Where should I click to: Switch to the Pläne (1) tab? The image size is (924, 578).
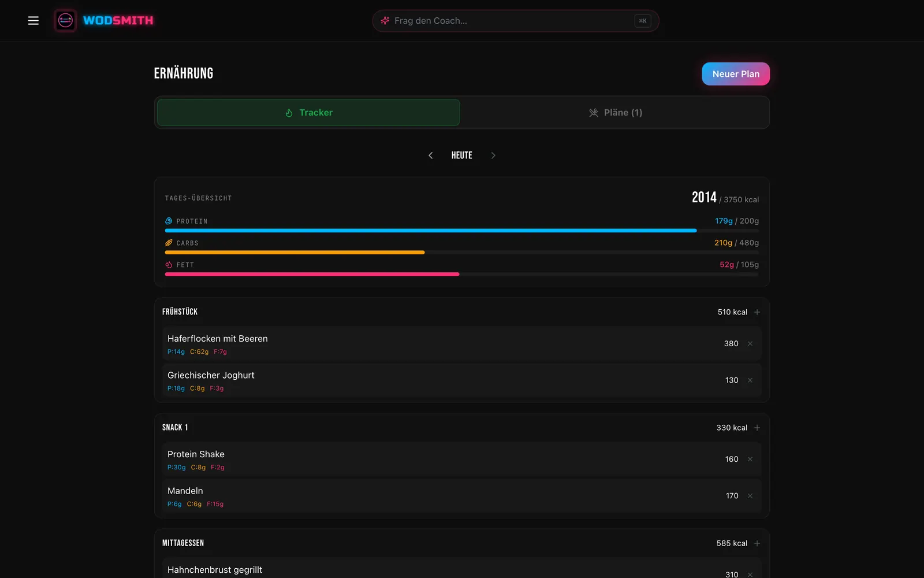[x=615, y=113]
